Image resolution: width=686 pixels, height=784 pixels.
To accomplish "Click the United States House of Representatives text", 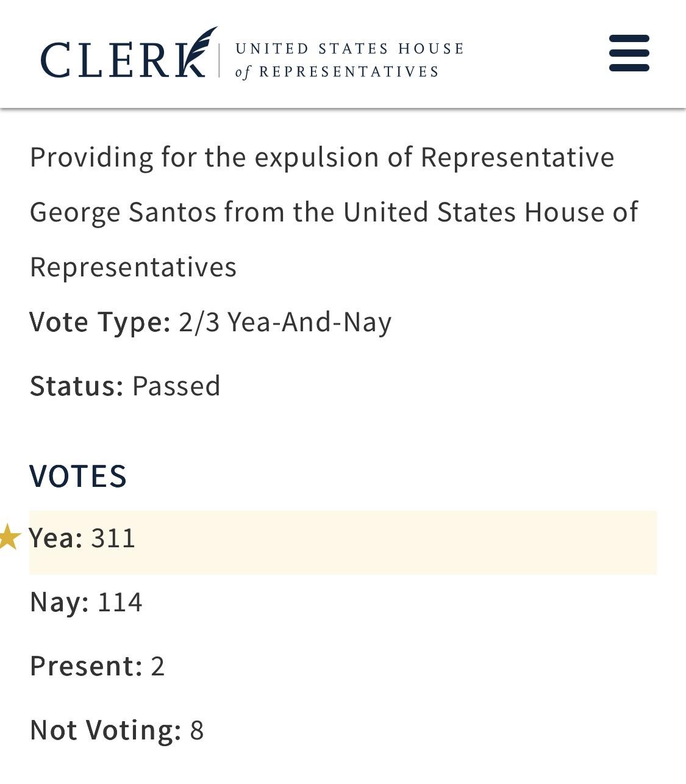I will (349, 60).
